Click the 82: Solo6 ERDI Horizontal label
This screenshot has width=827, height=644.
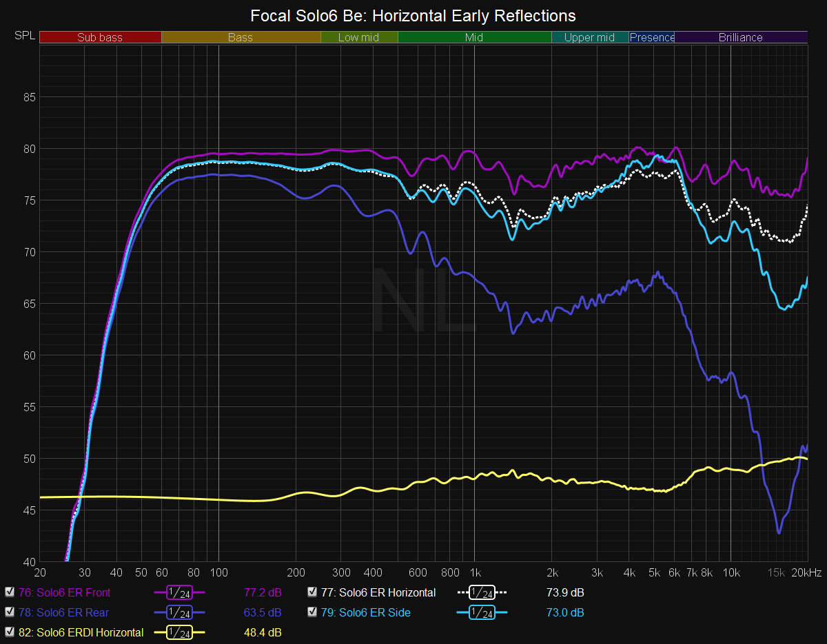click(81, 632)
